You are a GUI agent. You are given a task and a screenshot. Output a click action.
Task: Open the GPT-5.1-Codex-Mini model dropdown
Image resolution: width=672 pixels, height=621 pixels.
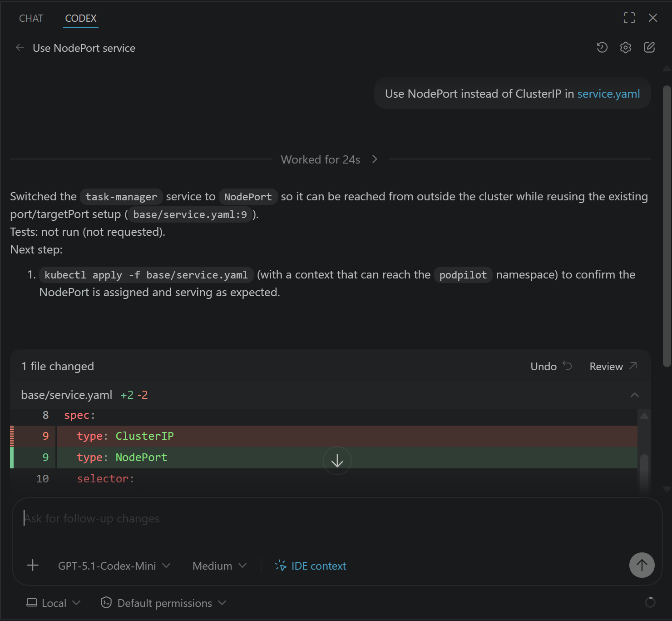[x=114, y=566]
